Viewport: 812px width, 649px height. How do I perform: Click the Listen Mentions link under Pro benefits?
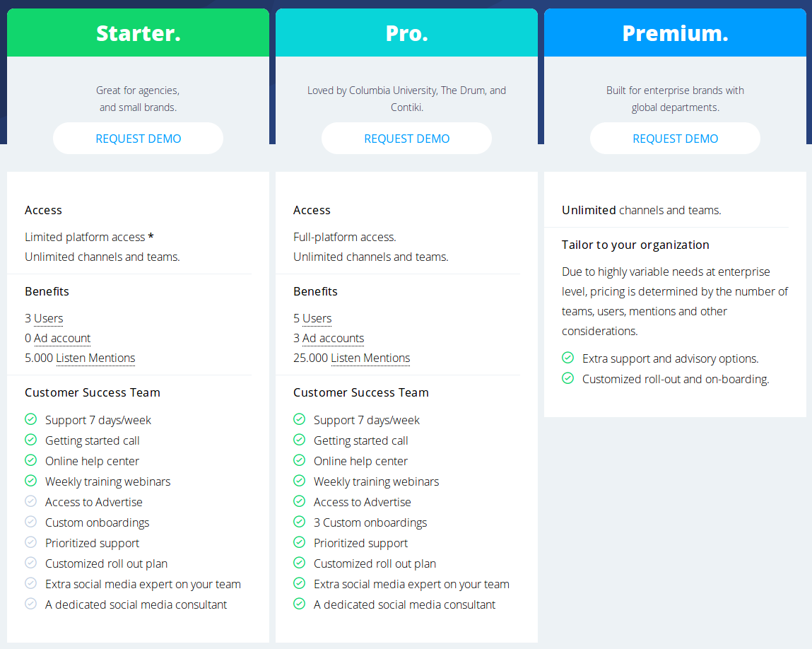click(370, 358)
